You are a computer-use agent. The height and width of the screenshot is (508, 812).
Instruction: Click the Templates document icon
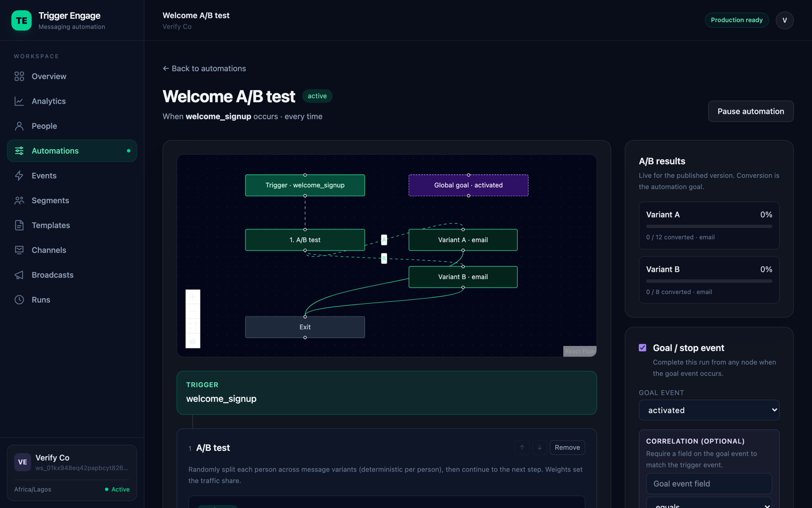click(x=19, y=225)
